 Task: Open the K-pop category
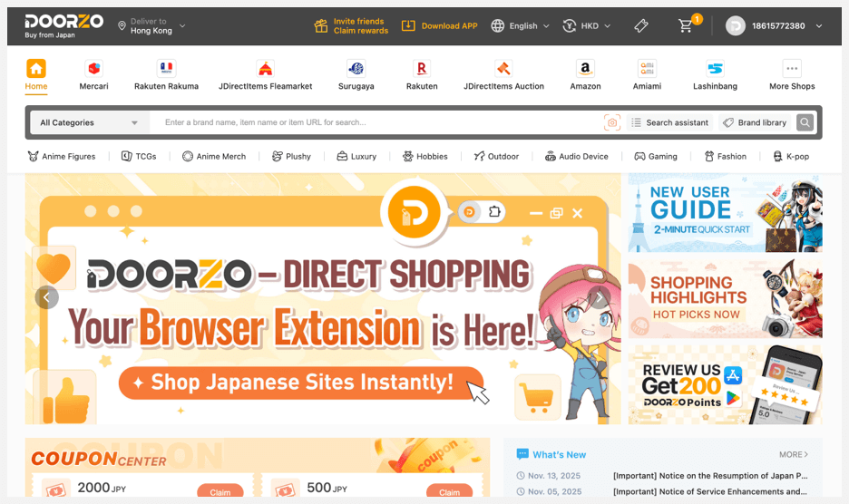791,157
